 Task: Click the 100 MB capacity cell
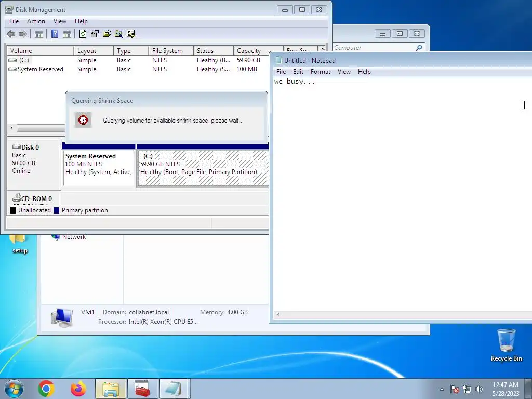coord(247,69)
